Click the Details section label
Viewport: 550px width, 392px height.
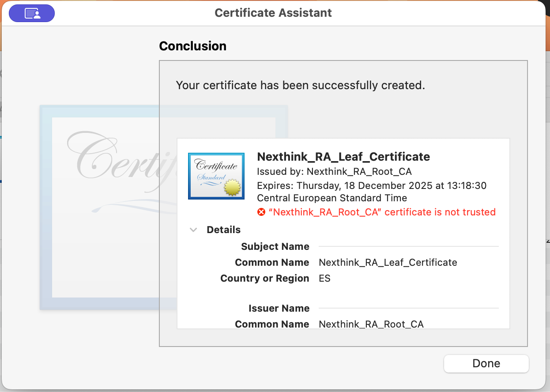(x=223, y=230)
